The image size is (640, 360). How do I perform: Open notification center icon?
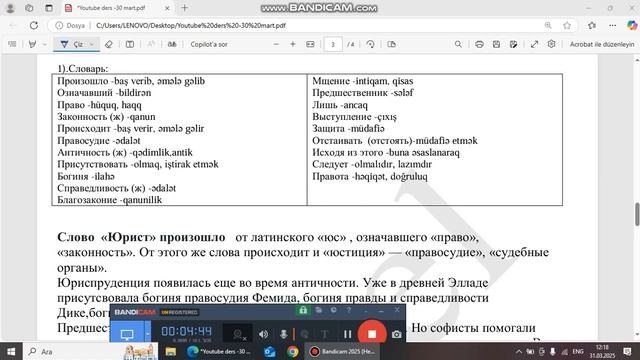tap(628, 351)
